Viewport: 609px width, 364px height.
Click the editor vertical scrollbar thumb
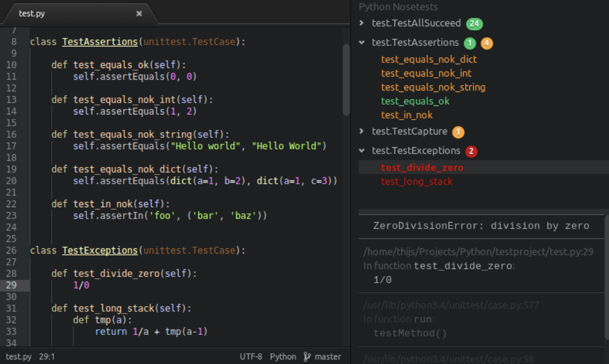coord(346,80)
